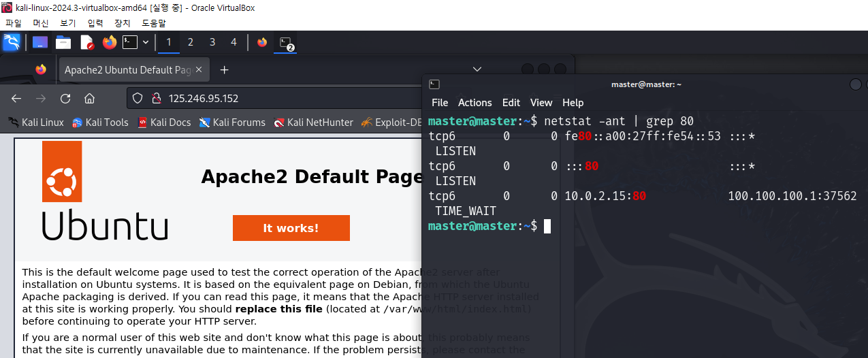
Task: Open VirtualBox 보기 menu
Action: [68, 23]
